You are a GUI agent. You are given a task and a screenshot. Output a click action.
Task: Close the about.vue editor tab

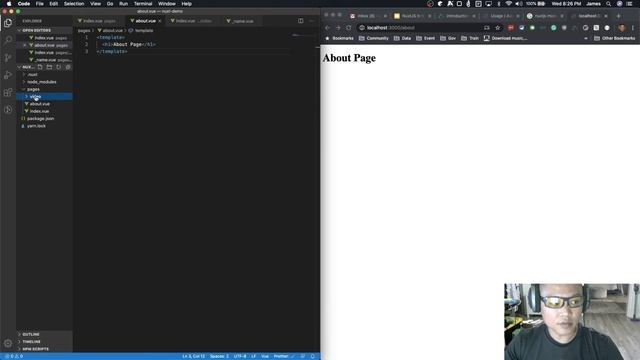tap(160, 21)
